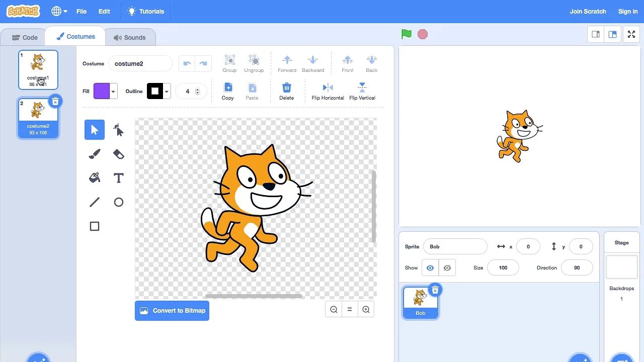
Task: Delete costume2 using its trash badge
Action: pyautogui.click(x=55, y=101)
